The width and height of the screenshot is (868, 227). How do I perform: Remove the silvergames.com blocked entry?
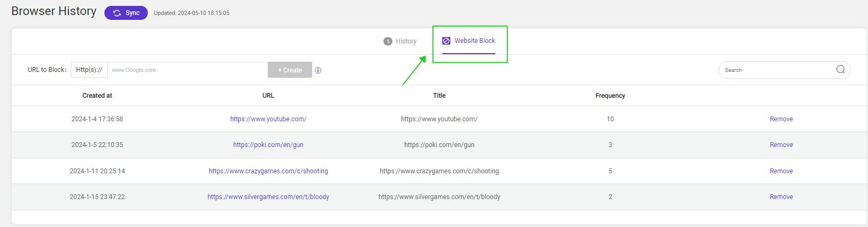tap(781, 197)
